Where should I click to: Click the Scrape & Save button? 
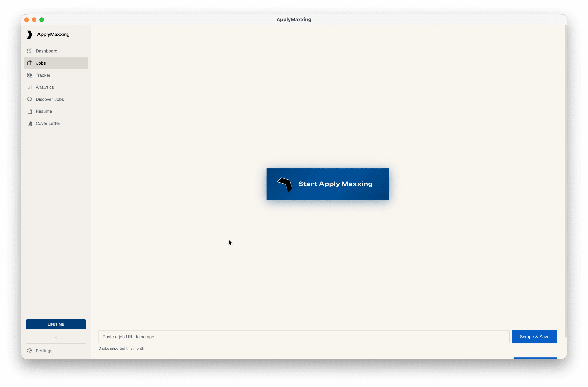pyautogui.click(x=534, y=337)
